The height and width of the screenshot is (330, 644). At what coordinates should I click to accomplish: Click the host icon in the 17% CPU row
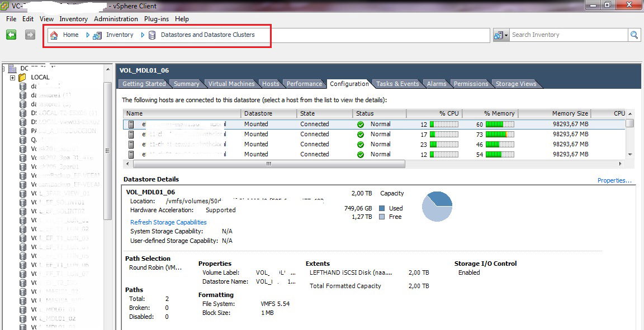click(x=131, y=134)
